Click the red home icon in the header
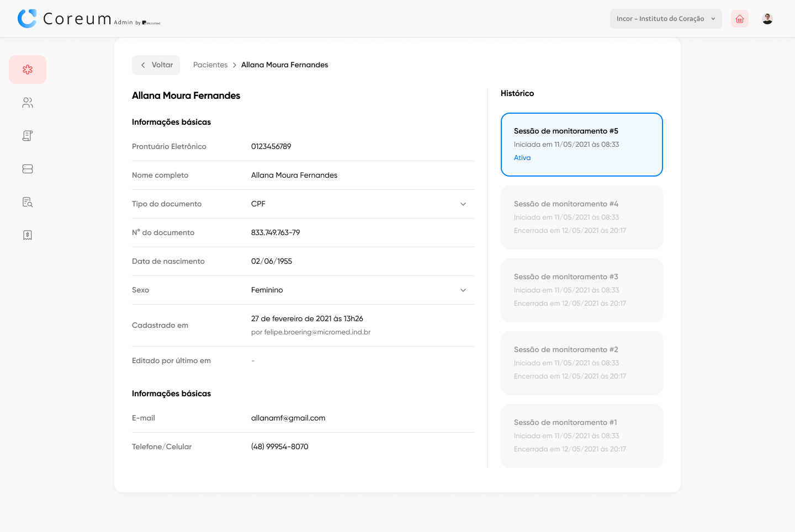This screenshot has height=532, width=795. (x=740, y=19)
